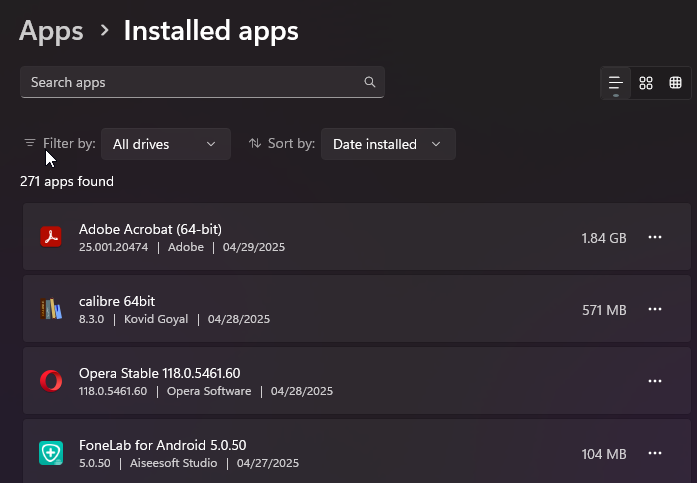The height and width of the screenshot is (483, 697).
Task: Go back to Apps breadcrumb
Action: pos(51,31)
